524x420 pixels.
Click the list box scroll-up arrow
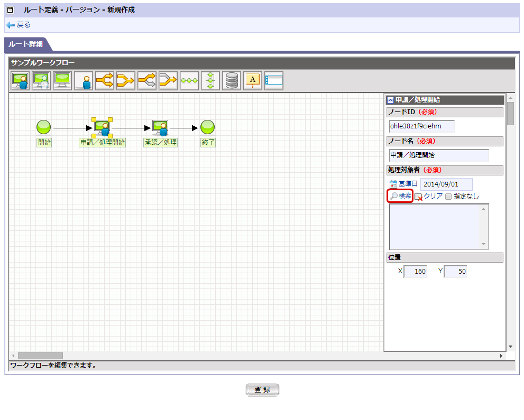tap(484, 209)
